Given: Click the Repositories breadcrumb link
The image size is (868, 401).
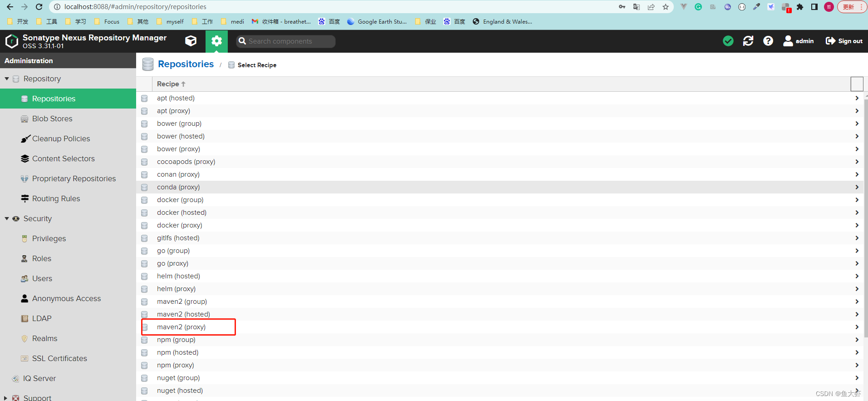Looking at the screenshot, I should coord(186,64).
